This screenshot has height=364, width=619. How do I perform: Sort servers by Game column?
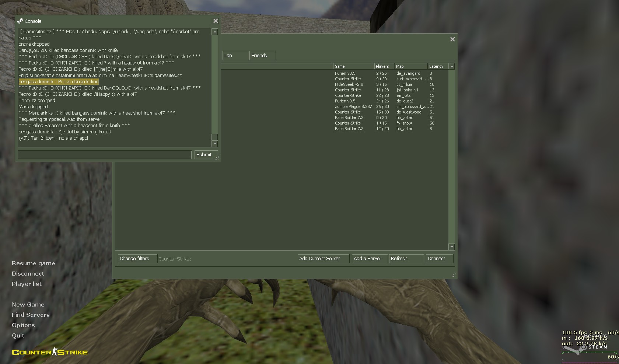tap(353, 66)
